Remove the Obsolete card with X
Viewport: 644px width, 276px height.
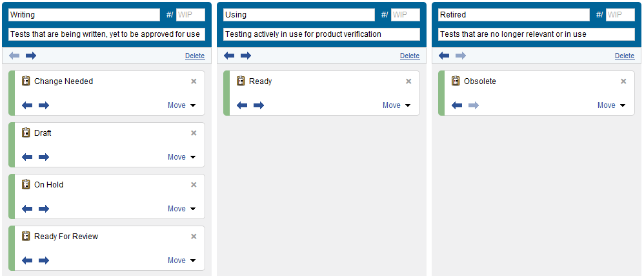(623, 81)
